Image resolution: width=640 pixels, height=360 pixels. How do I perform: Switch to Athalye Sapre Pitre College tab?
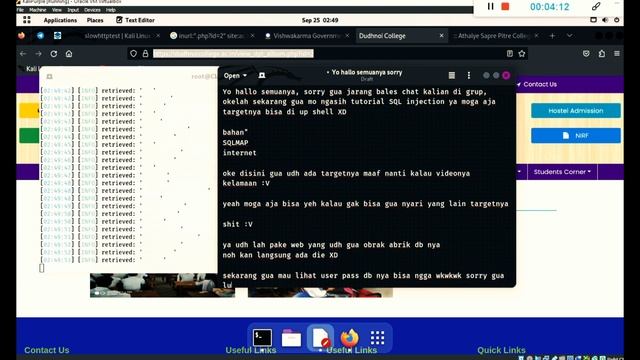point(493,36)
